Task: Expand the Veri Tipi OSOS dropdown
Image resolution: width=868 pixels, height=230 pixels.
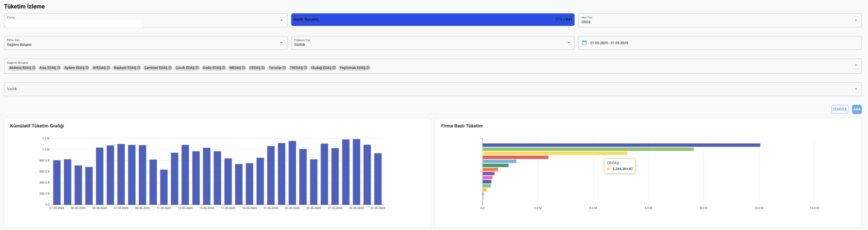Action: pos(855,20)
